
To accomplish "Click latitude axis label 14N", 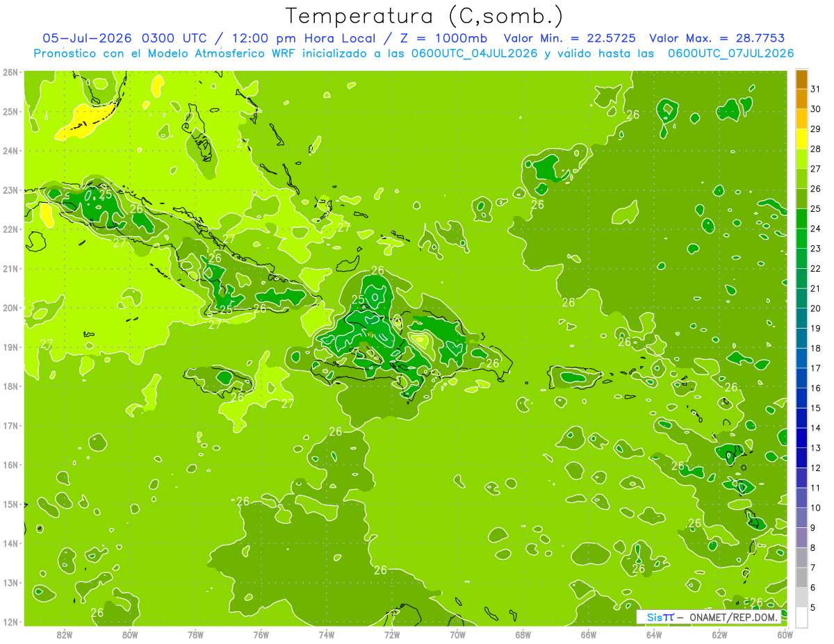I will pyautogui.click(x=10, y=543).
